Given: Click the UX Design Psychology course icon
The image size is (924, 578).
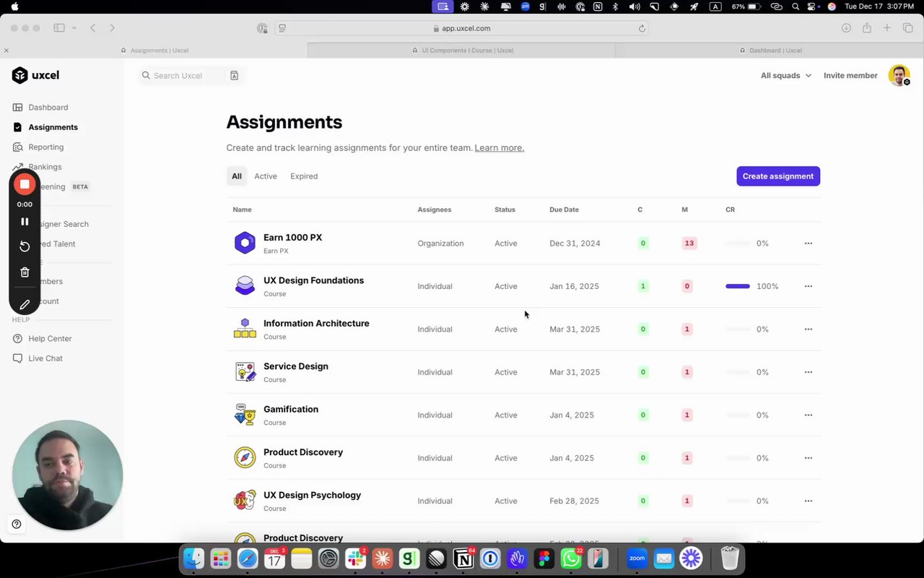Looking at the screenshot, I should [x=245, y=501].
